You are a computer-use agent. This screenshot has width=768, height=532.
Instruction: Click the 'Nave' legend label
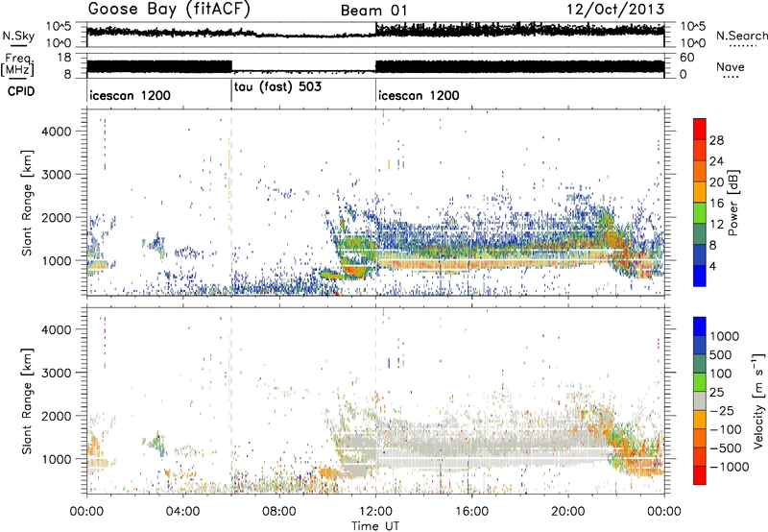(x=731, y=66)
